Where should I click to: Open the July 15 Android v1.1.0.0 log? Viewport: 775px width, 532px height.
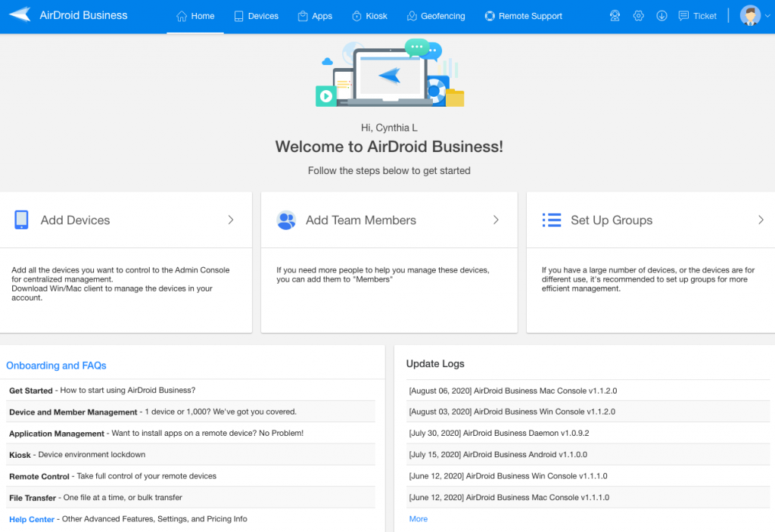click(498, 454)
